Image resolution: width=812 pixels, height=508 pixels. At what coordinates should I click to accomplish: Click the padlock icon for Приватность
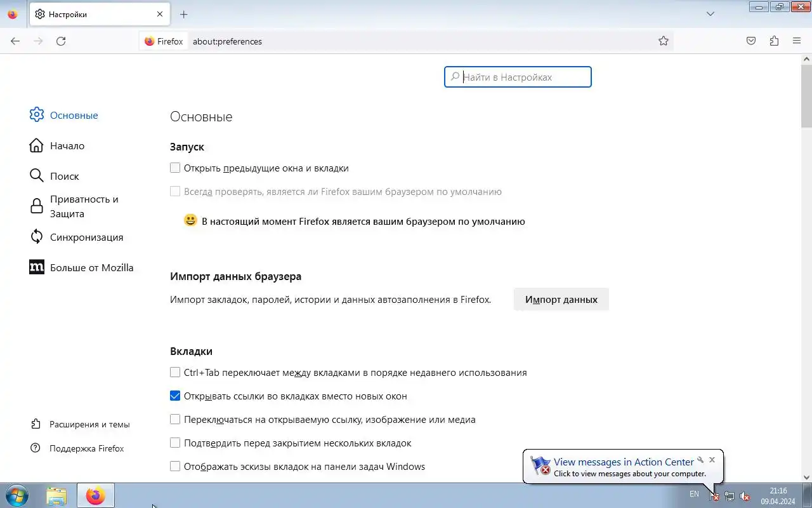click(37, 206)
